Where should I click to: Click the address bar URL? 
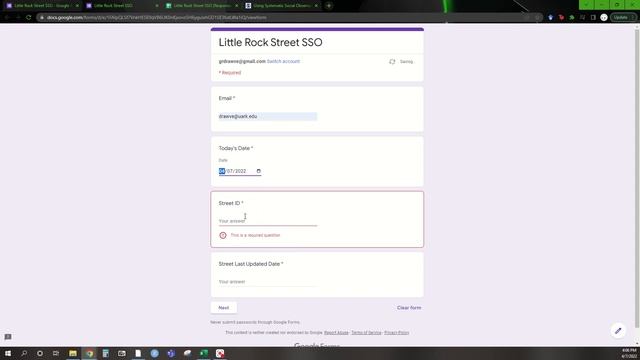coord(156,18)
